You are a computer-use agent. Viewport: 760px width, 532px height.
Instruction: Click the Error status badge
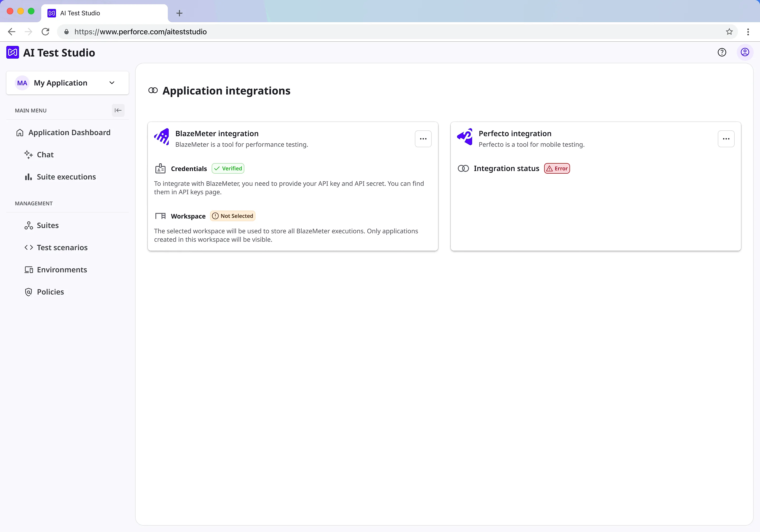click(557, 169)
